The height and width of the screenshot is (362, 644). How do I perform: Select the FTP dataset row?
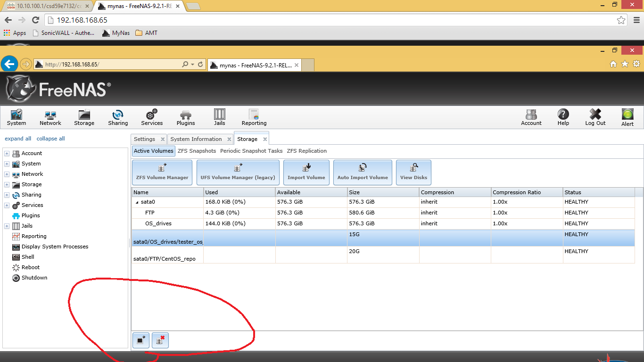(x=383, y=213)
